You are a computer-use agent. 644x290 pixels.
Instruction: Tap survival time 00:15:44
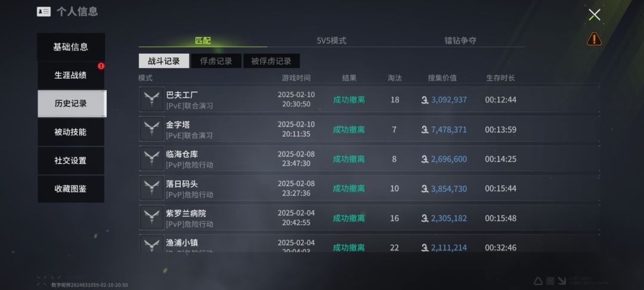[501, 189]
